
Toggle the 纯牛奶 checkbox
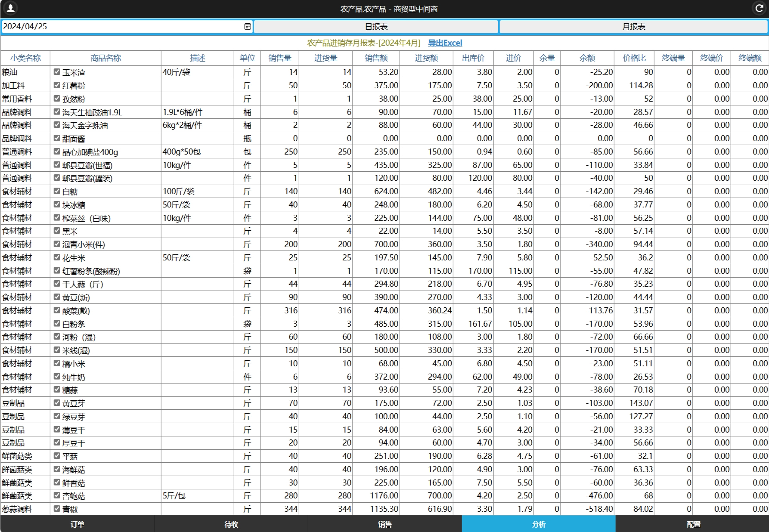coord(57,377)
